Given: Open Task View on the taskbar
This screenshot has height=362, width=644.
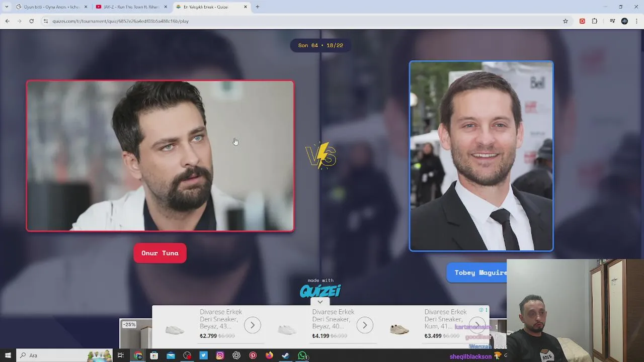Looking at the screenshot, I should 121,355.
